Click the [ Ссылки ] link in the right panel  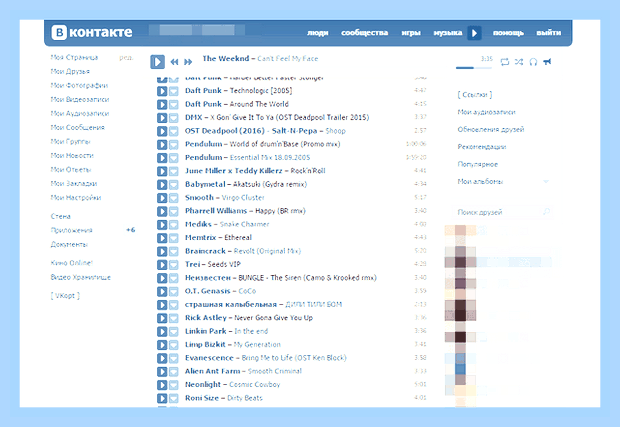pos(475,94)
